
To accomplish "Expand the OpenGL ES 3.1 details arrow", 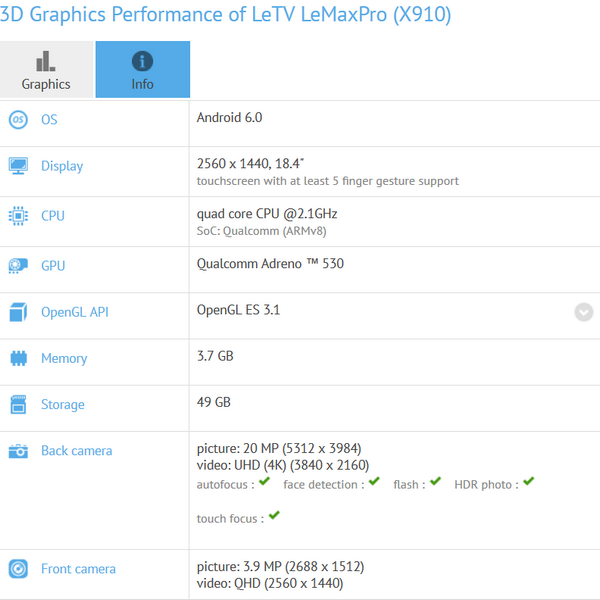I will point(584,312).
